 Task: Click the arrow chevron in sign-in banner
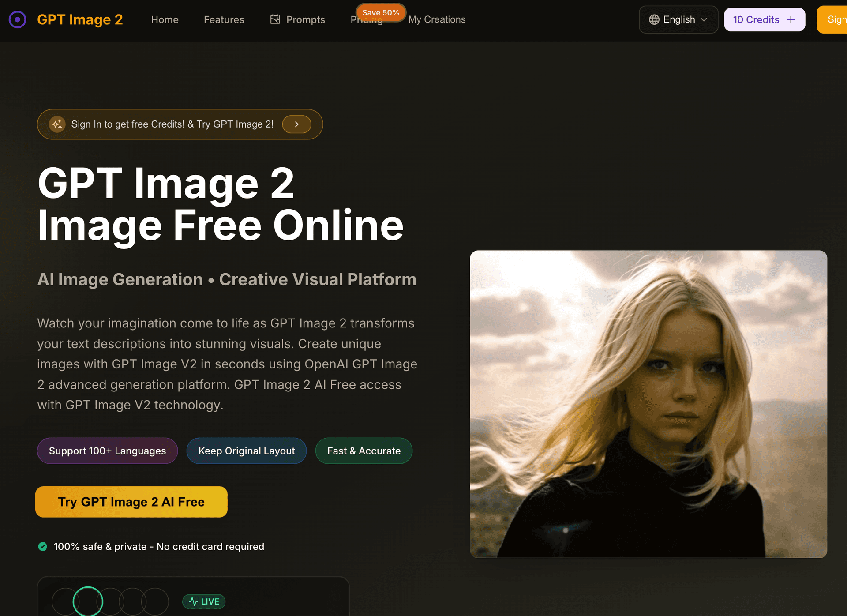[297, 124]
